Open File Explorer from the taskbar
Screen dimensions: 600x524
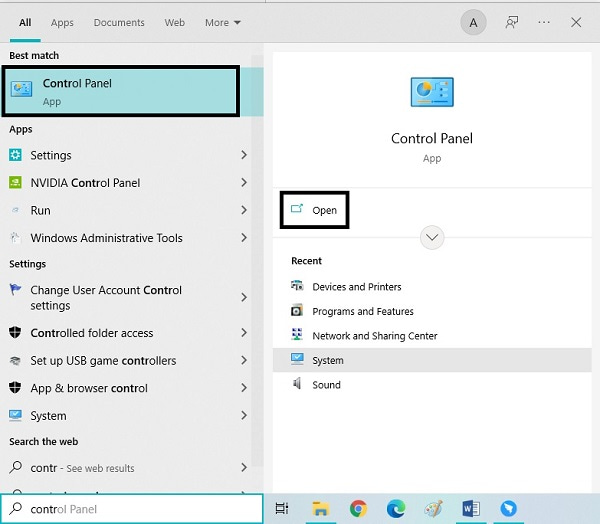[320, 509]
